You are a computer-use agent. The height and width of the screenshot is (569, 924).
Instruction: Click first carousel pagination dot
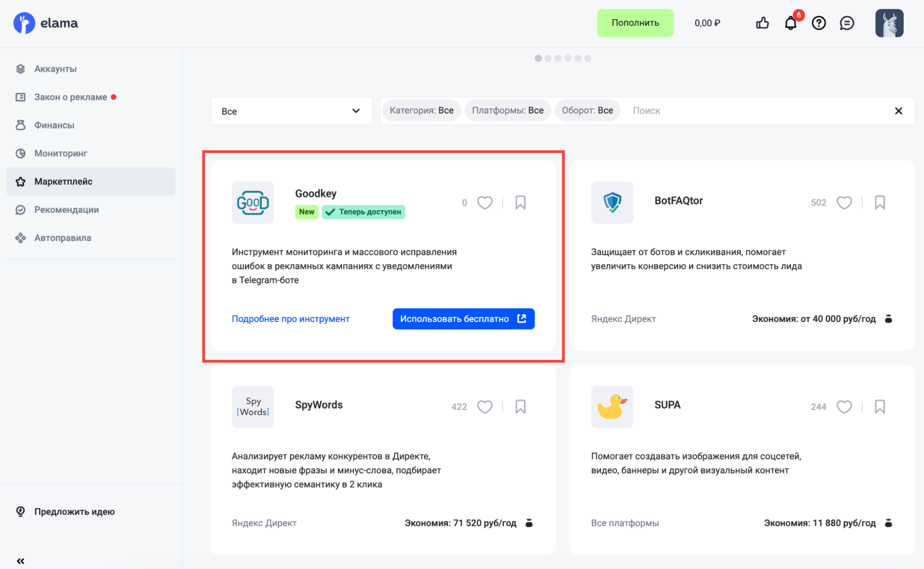[x=538, y=58]
